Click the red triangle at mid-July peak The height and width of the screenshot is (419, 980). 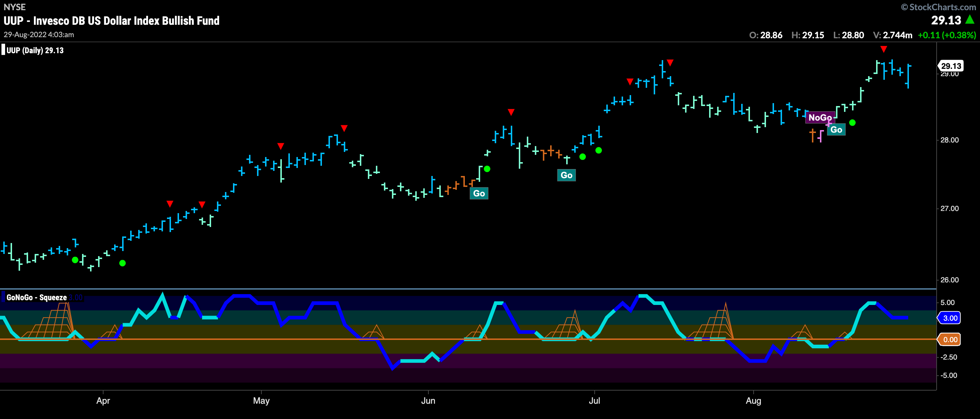click(670, 62)
